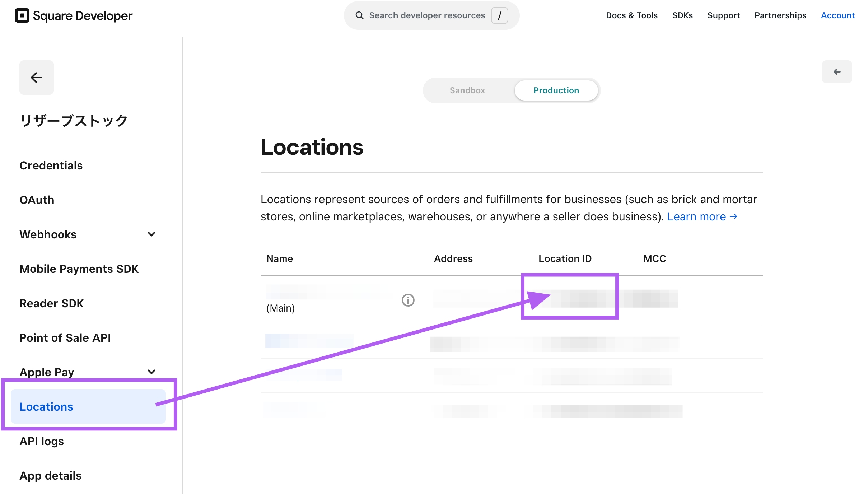Open SDKs in top navigation
This screenshot has width=868, height=494.
click(x=683, y=15)
